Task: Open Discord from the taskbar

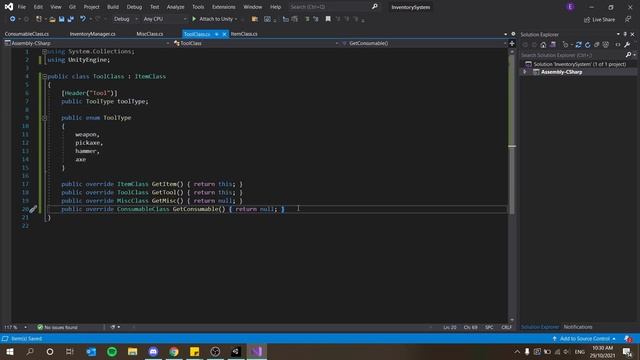Action: coord(153,351)
